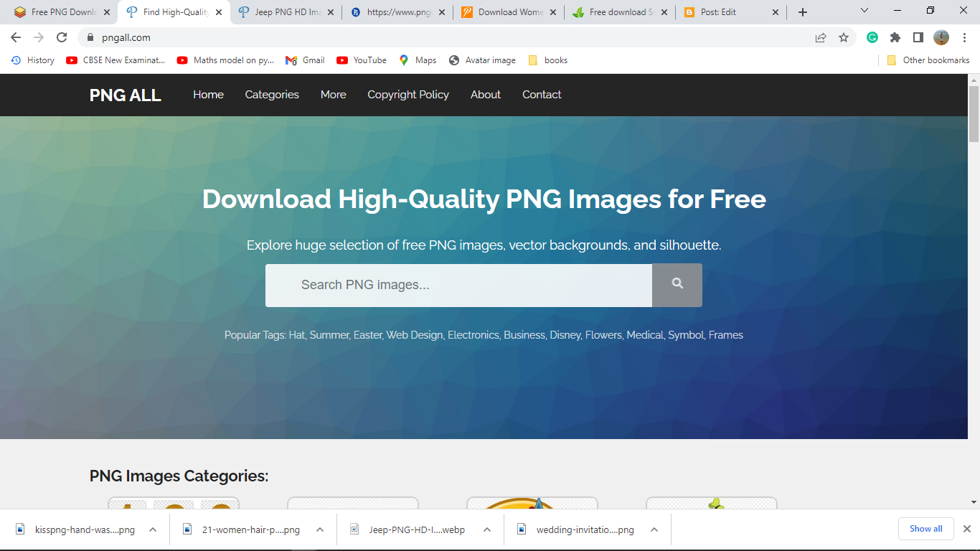
Task: Click the Frames popular tag
Action: (x=726, y=335)
